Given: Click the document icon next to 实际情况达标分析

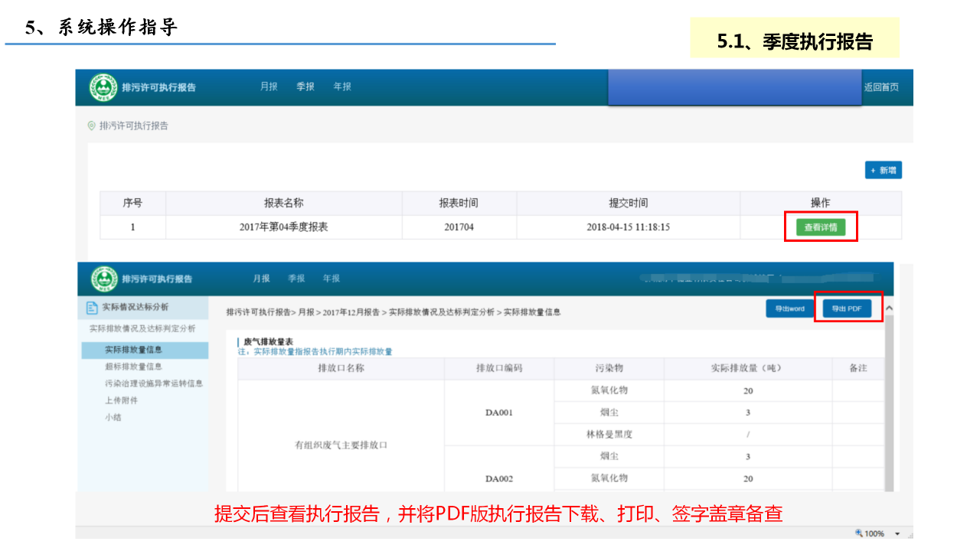Looking at the screenshot, I should pos(92,308).
